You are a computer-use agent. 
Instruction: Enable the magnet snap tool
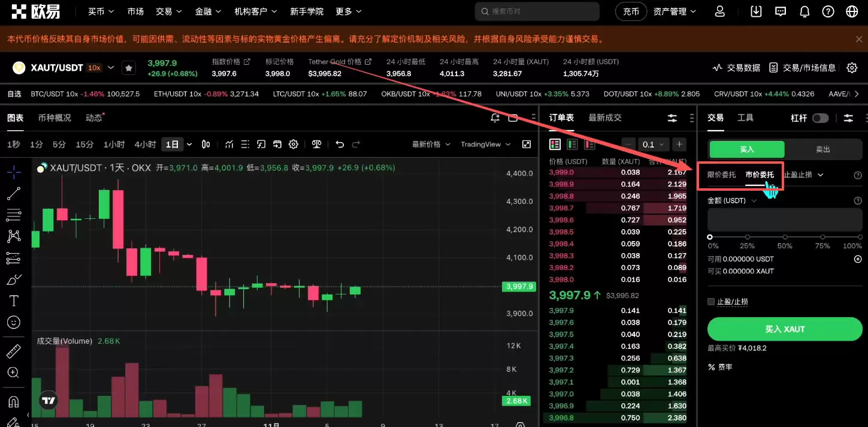[14, 400]
